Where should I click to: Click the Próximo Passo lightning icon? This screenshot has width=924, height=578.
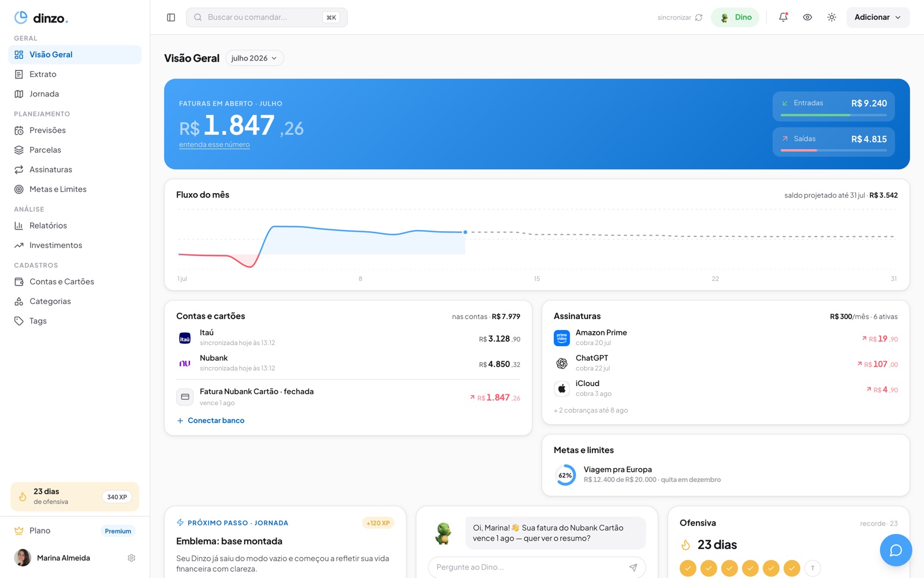tap(180, 523)
